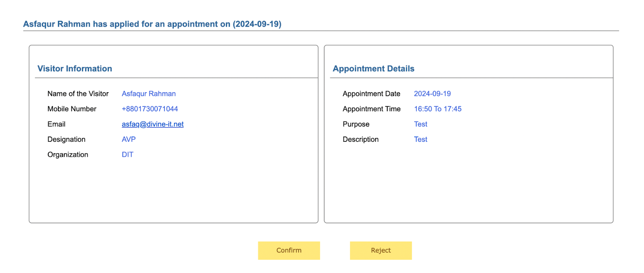Click the Appointment Time label

(x=371, y=109)
